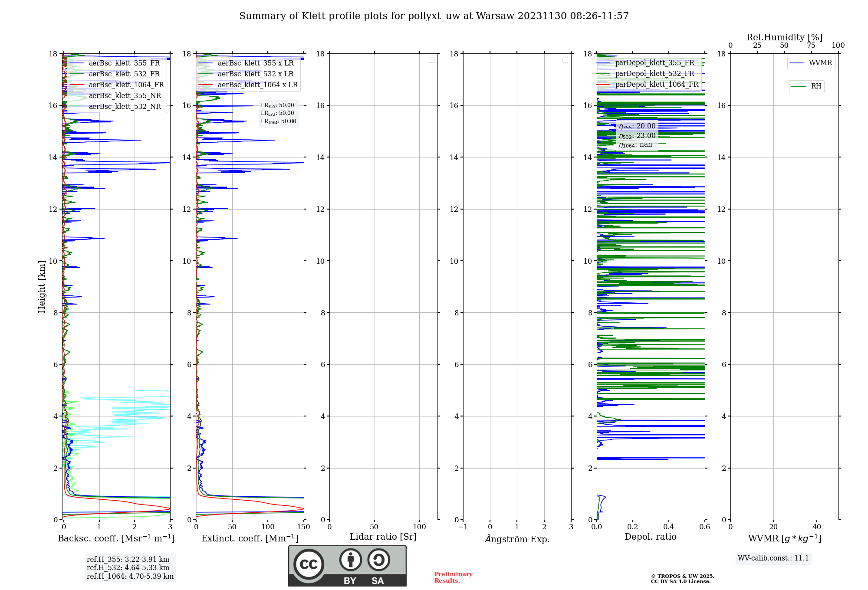Click the reference height ref.H annotation box

pos(130,567)
